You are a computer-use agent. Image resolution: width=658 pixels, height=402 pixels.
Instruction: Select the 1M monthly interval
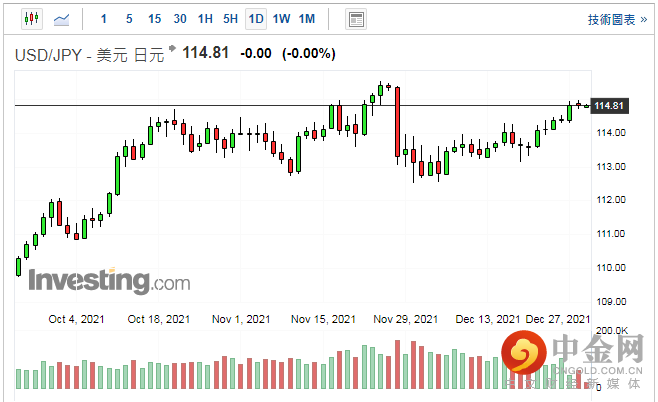click(x=307, y=19)
